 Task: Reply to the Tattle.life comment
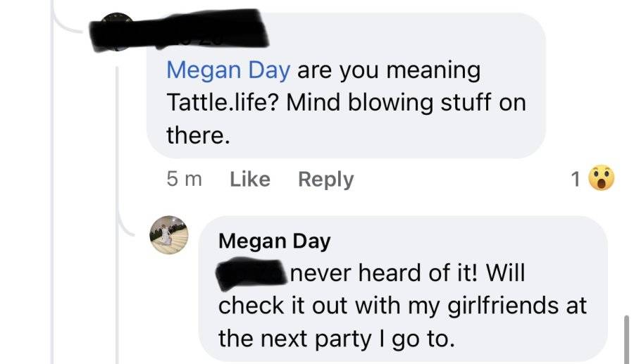click(x=326, y=180)
